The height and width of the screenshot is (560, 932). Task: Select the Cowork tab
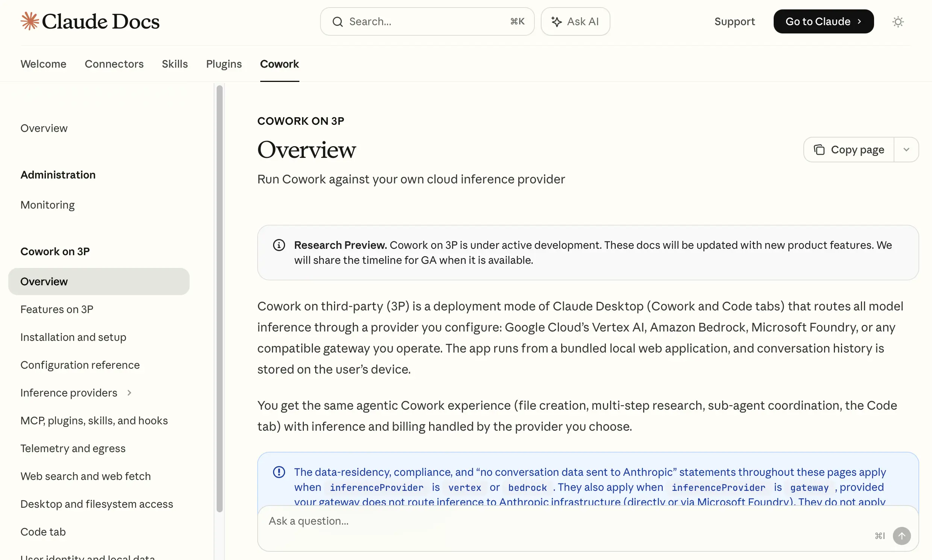tap(279, 64)
